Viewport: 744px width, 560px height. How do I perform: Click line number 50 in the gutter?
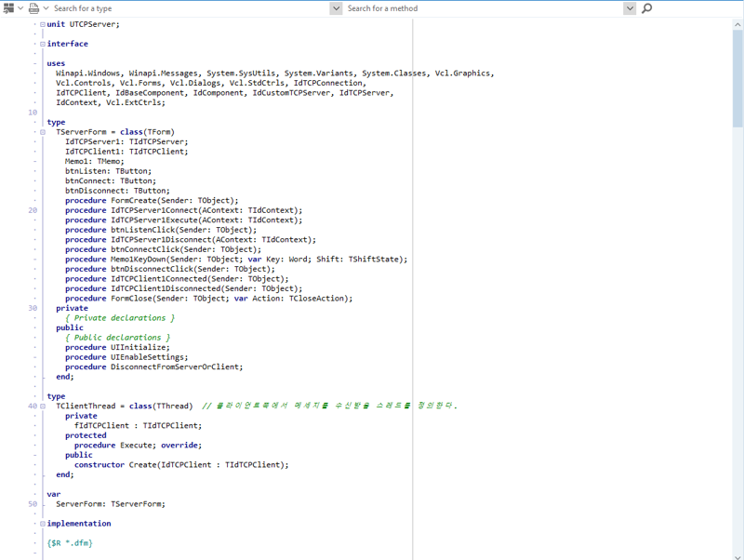33,504
